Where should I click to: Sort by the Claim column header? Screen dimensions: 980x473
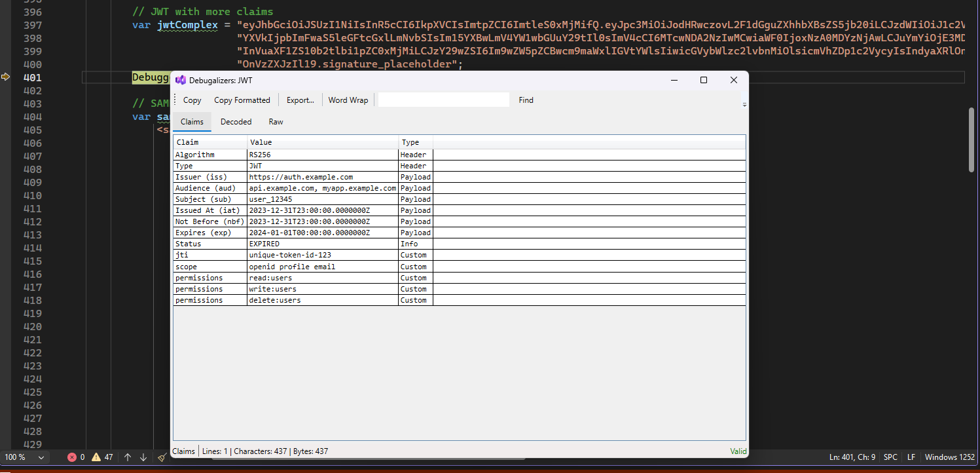pyautogui.click(x=210, y=142)
